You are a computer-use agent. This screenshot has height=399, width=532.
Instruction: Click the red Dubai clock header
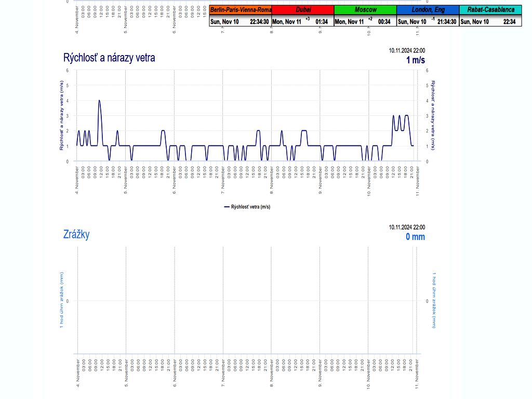coord(302,10)
